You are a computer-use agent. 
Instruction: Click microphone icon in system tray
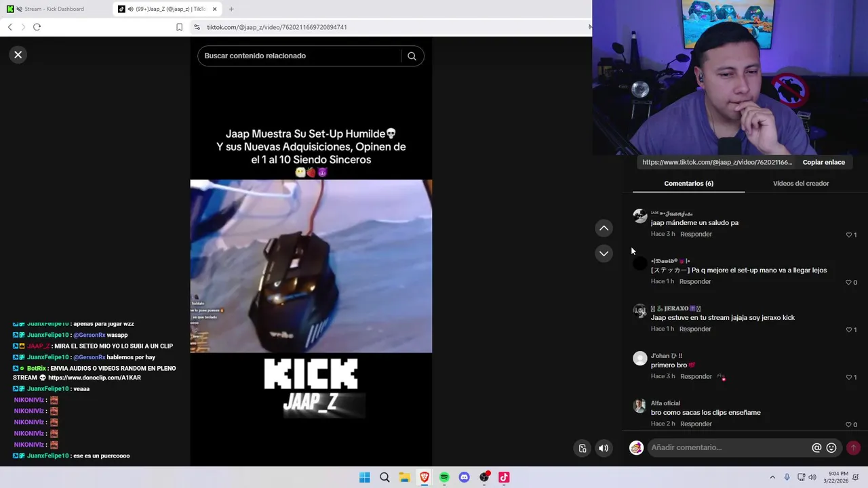pos(787,477)
